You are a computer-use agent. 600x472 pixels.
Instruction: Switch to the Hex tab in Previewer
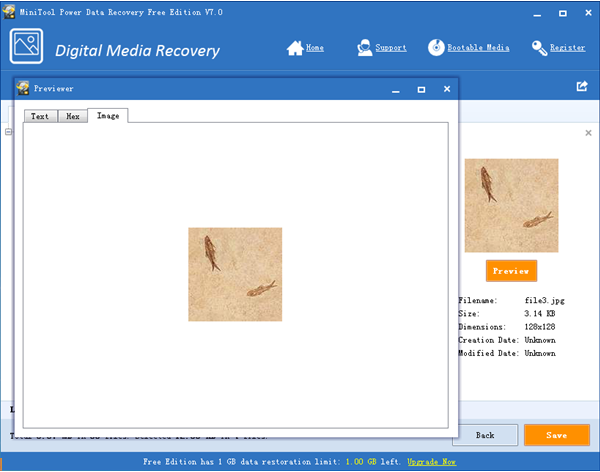pyautogui.click(x=73, y=116)
